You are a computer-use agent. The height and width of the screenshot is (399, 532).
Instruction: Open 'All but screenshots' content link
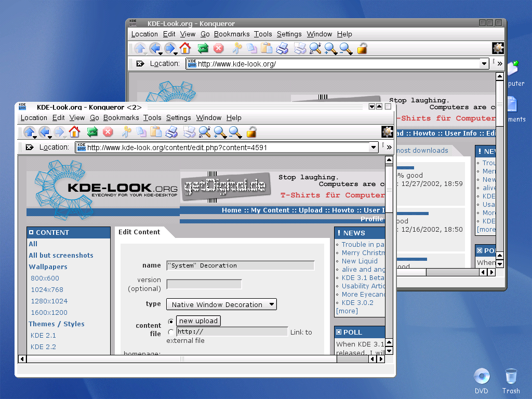point(61,255)
